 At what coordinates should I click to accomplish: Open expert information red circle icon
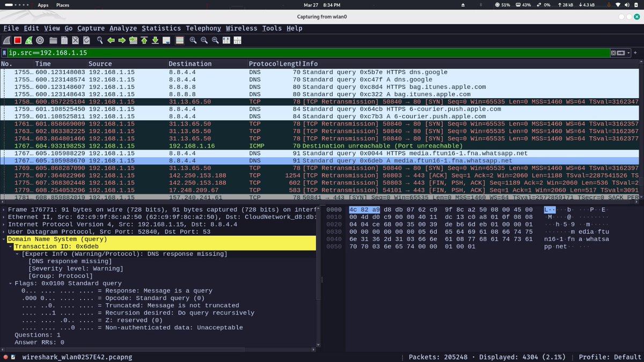5,357
